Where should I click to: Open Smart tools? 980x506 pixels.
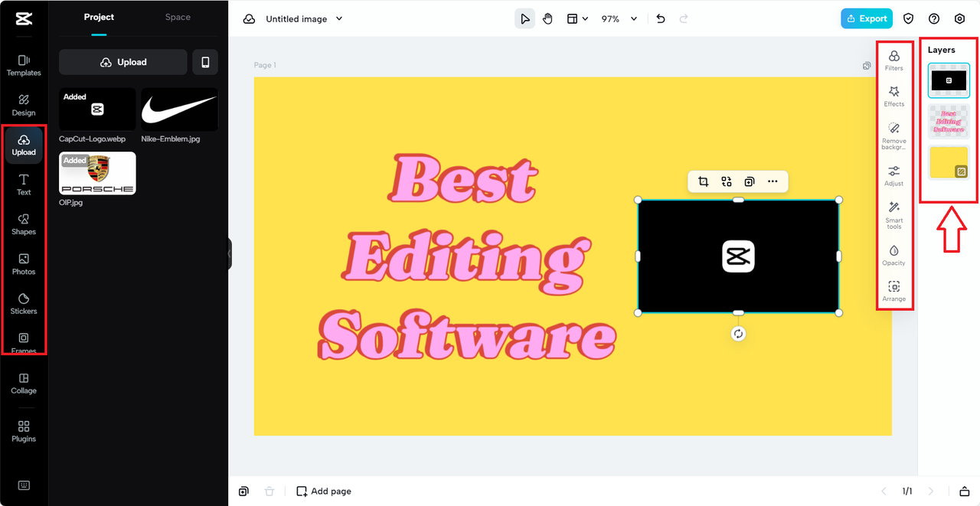894,215
